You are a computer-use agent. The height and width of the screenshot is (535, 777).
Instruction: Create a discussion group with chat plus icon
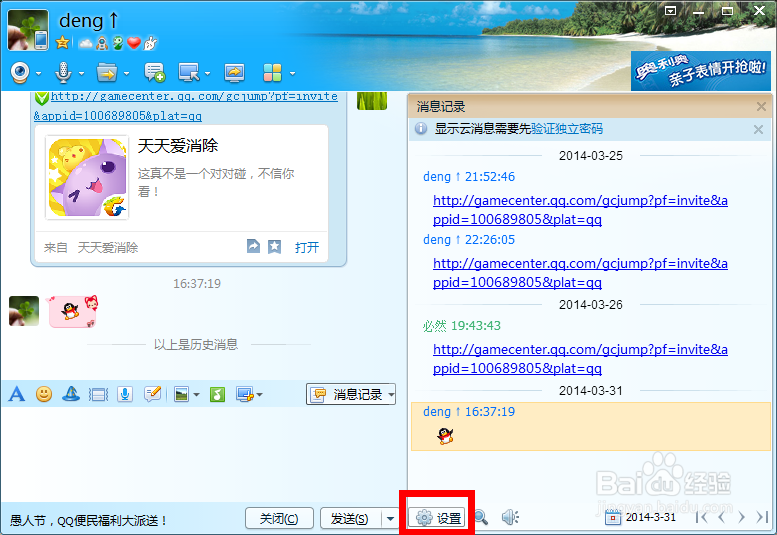155,73
